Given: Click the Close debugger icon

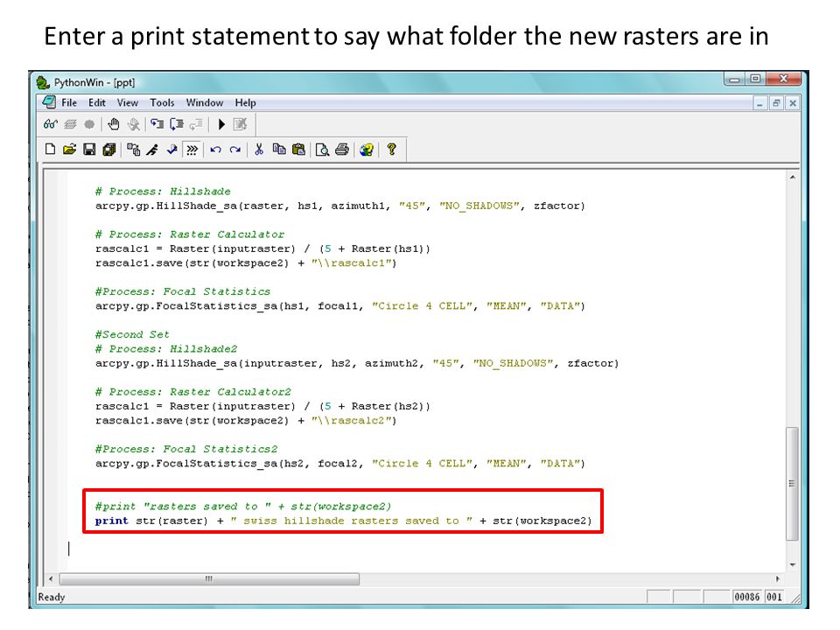Looking at the screenshot, I should coord(241,124).
